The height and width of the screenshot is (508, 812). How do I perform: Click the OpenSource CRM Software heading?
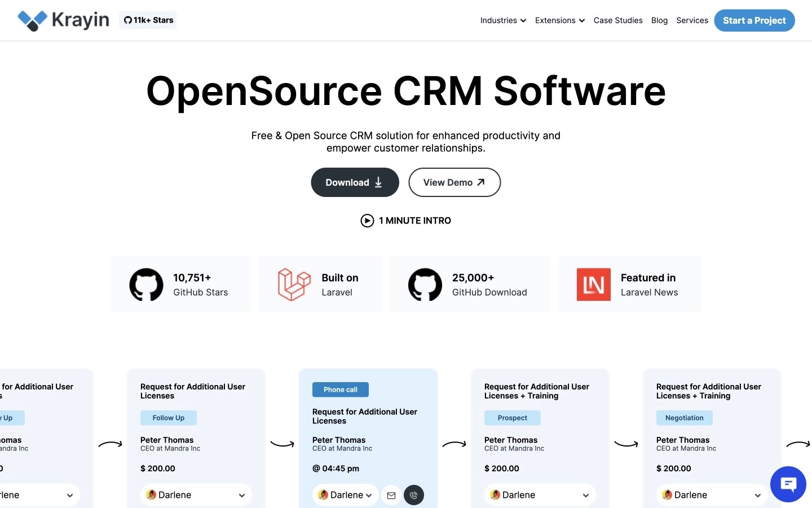tap(406, 91)
